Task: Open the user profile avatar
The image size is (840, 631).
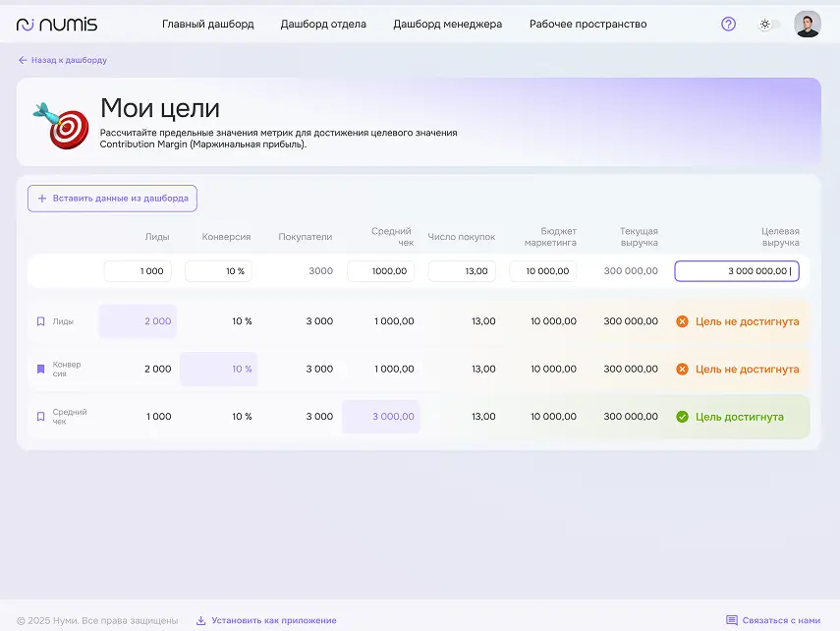Action: [x=807, y=25]
